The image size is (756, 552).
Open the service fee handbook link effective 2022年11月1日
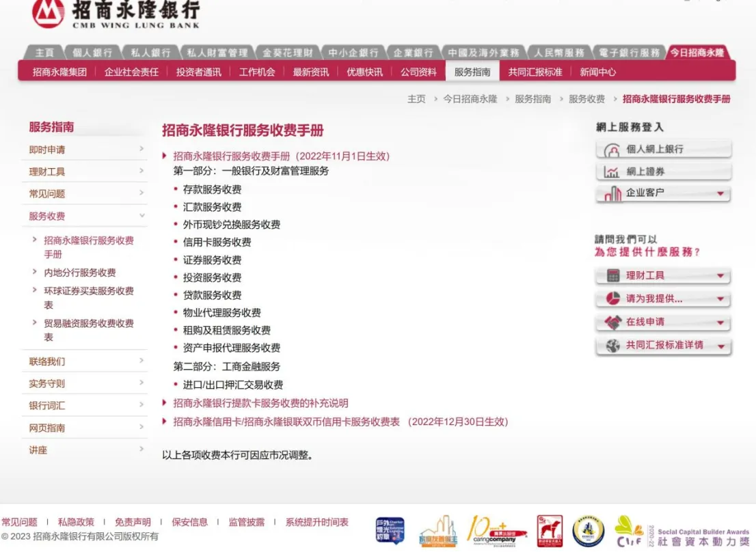tap(281, 156)
